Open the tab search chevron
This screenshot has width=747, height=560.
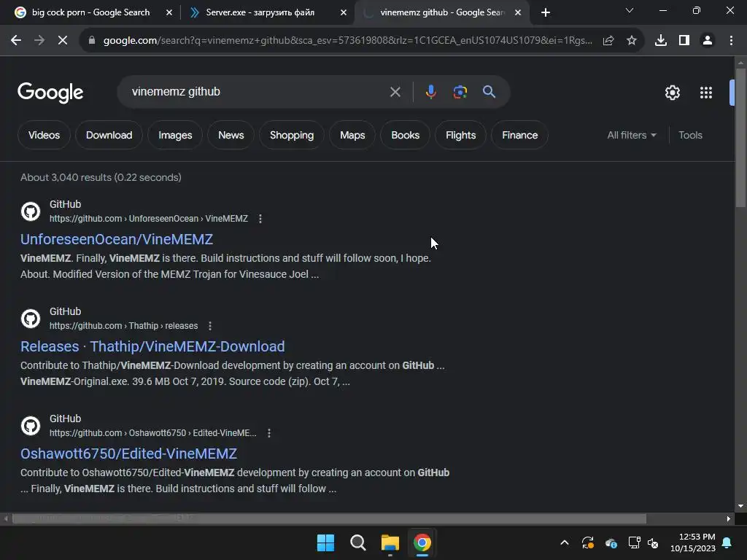tap(630, 10)
